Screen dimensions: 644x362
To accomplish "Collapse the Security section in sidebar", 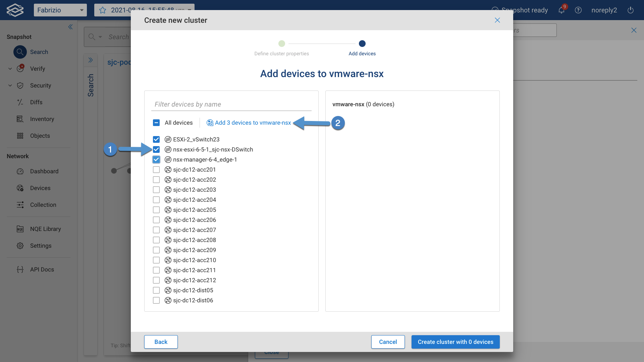I will [x=10, y=85].
